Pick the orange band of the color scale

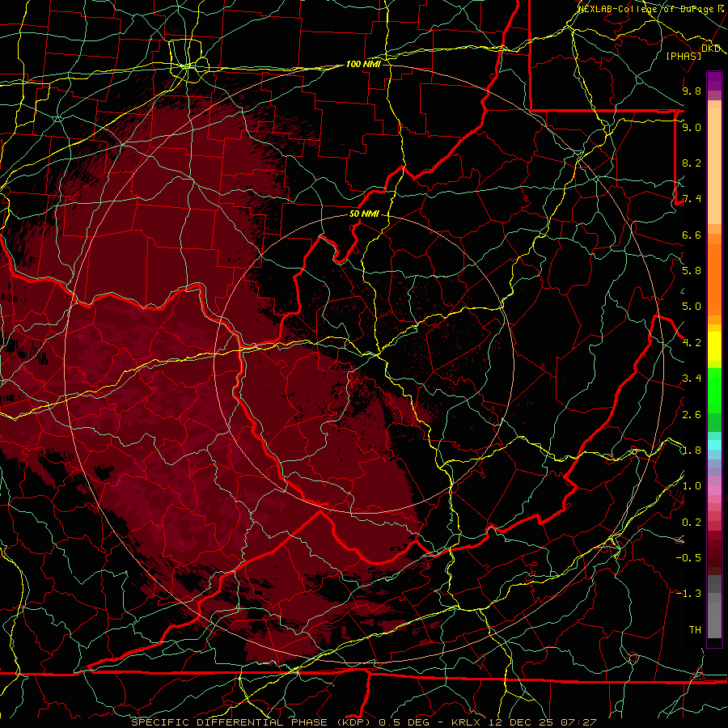(x=714, y=274)
